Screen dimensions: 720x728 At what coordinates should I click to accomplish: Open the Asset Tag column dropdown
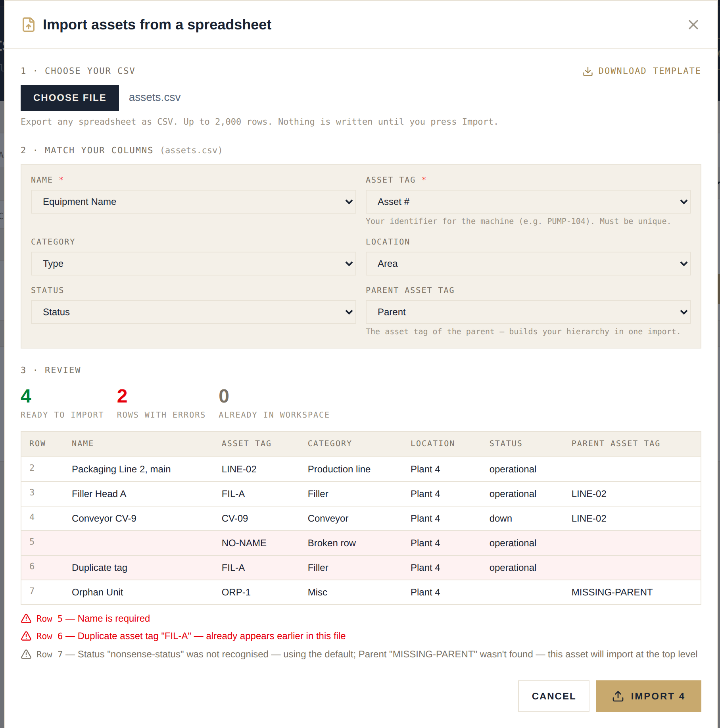528,202
